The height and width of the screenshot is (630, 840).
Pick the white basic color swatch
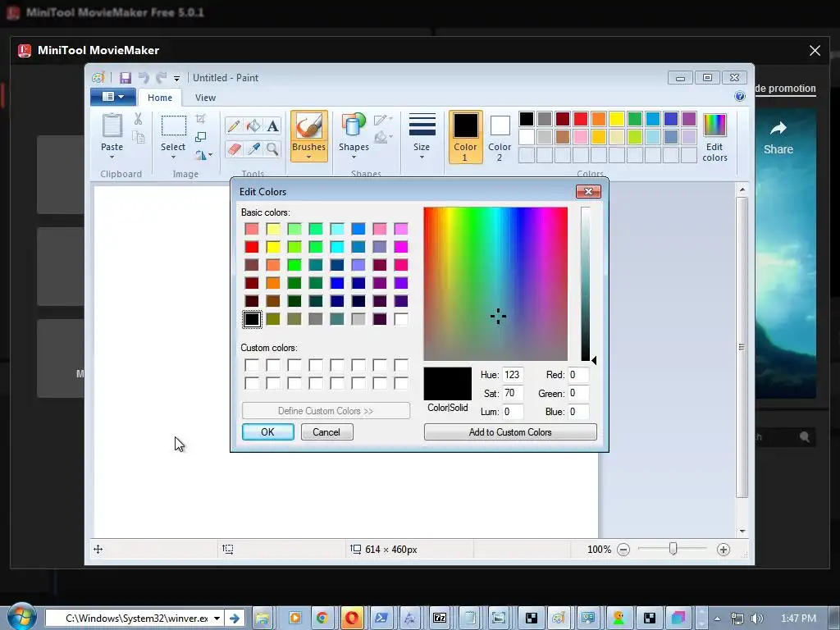pyautogui.click(x=400, y=319)
